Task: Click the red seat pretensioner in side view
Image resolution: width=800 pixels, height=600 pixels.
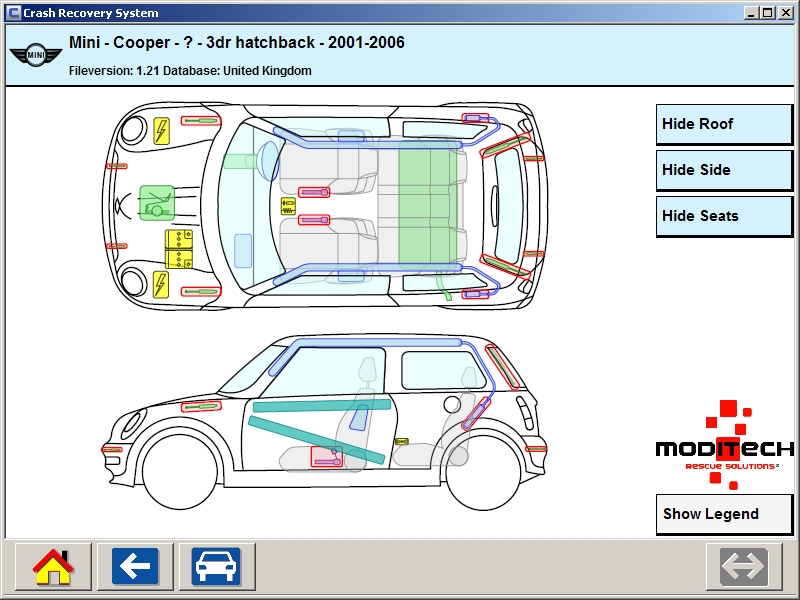Action: coord(327,456)
